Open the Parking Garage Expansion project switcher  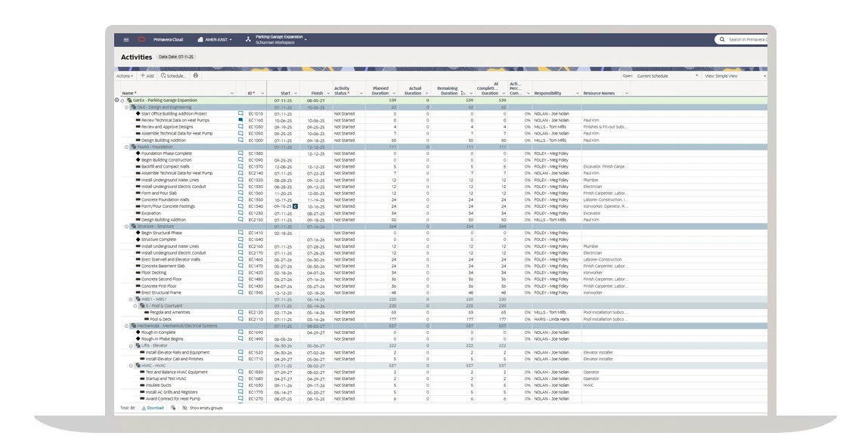point(281,38)
